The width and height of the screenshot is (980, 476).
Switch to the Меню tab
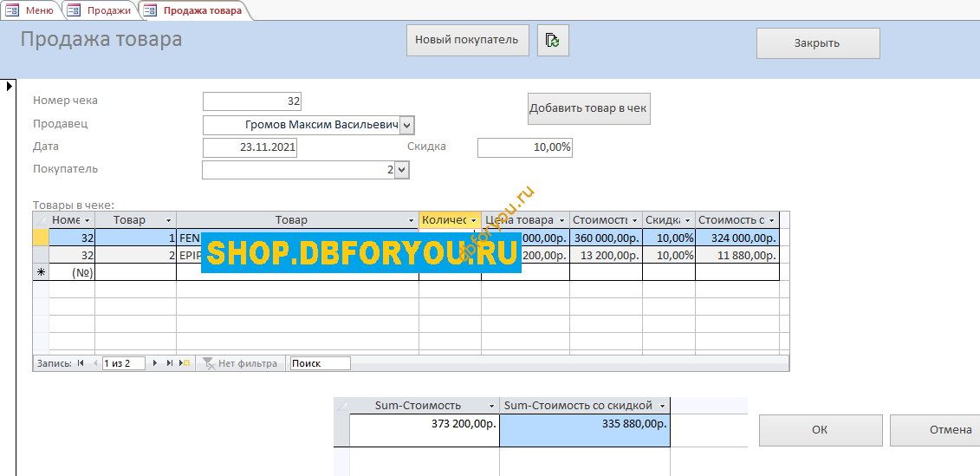[30, 10]
